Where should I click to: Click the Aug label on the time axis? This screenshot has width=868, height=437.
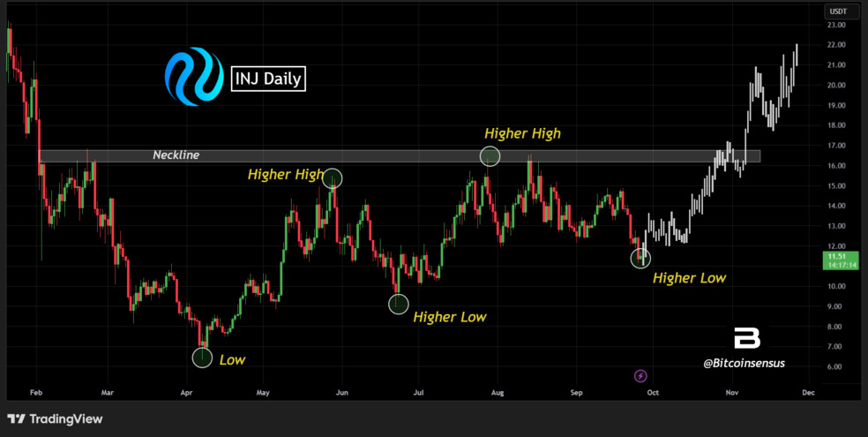[x=497, y=391]
